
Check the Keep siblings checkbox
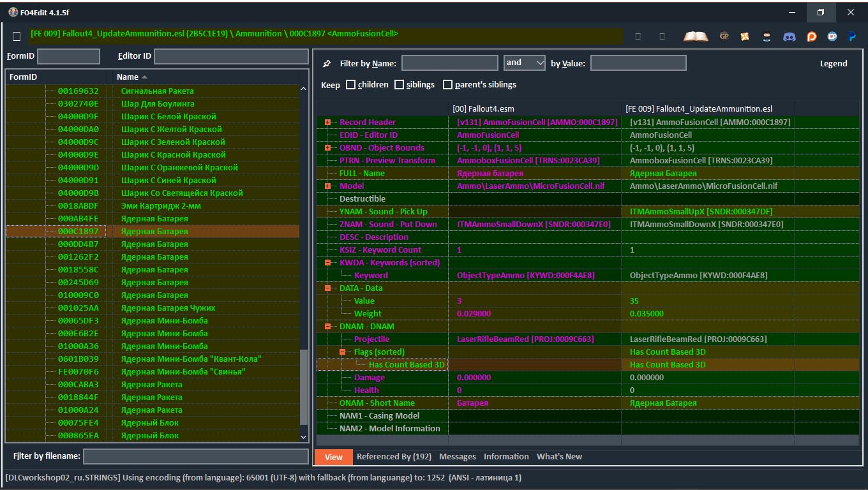click(399, 84)
